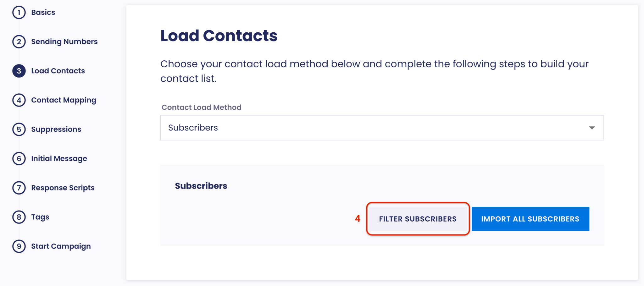Click the step 5 number badge
Image resolution: width=644 pixels, height=286 pixels.
tap(19, 129)
